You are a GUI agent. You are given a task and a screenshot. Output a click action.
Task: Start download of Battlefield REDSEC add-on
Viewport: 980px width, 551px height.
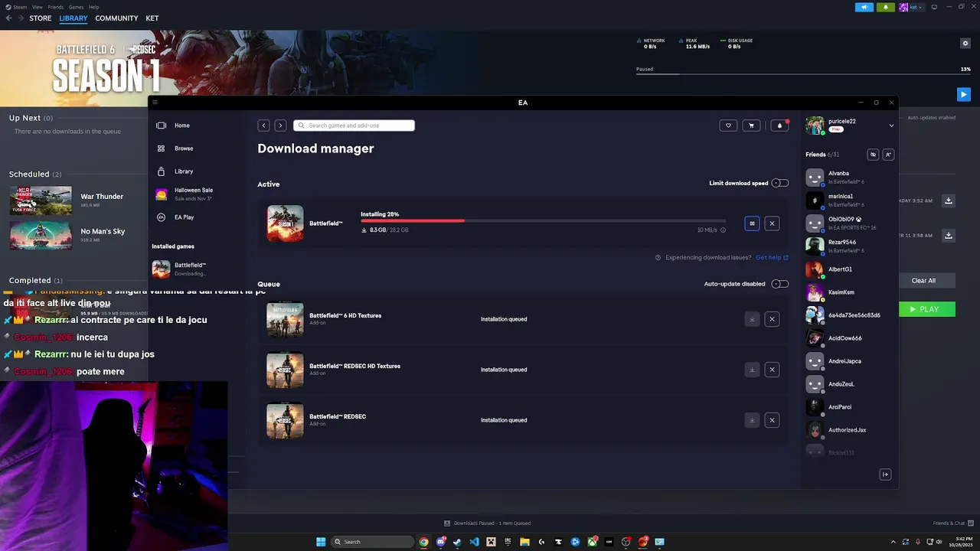click(752, 420)
